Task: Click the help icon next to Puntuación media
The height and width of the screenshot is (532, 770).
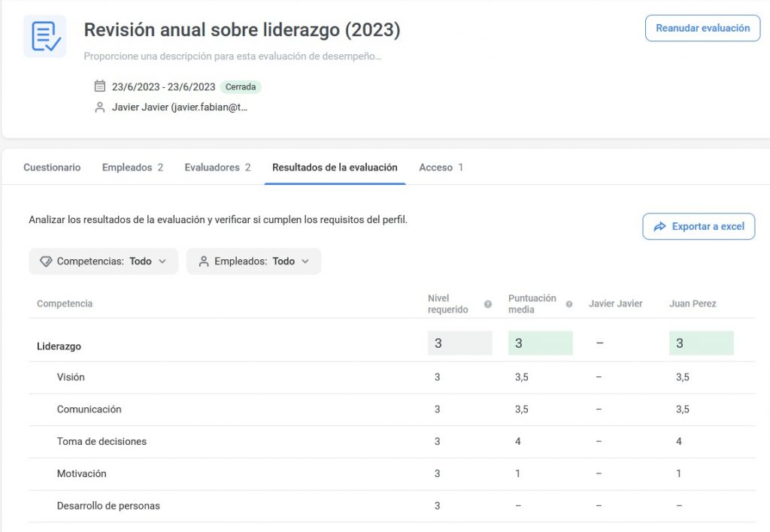Action: coord(569,304)
